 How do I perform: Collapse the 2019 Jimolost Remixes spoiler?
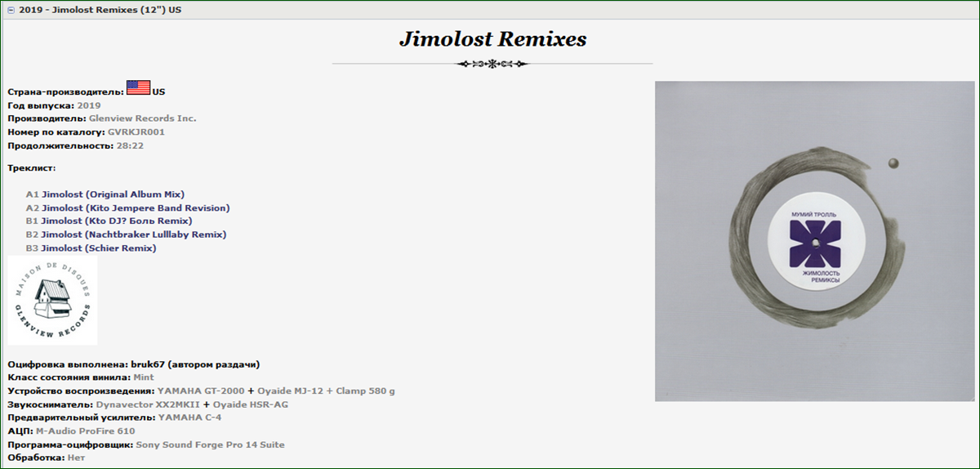(x=11, y=10)
